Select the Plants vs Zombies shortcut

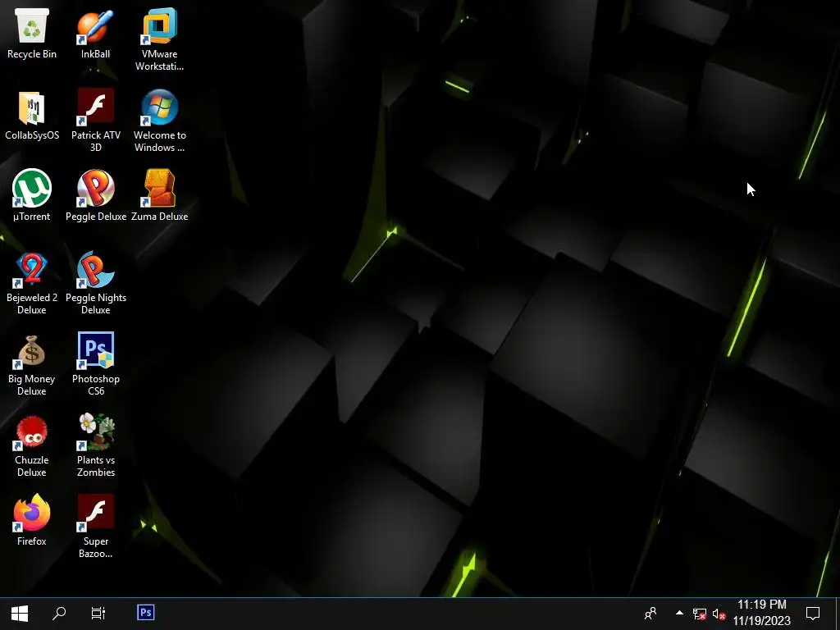pyautogui.click(x=95, y=445)
